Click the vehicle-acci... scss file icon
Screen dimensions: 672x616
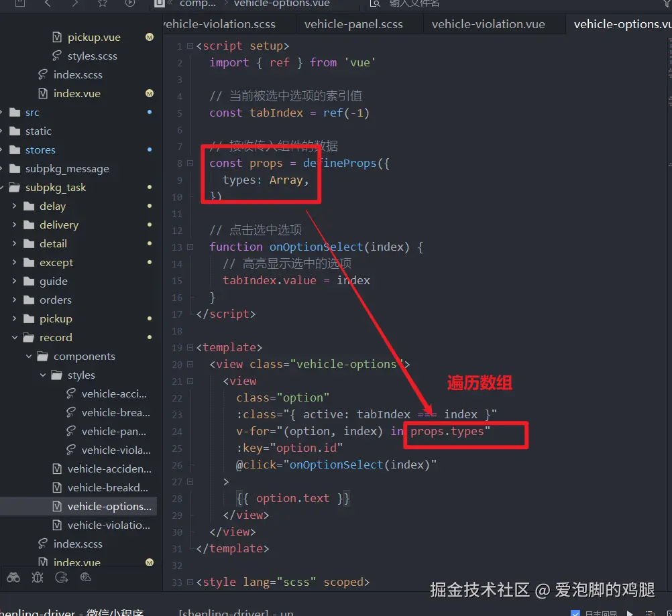coord(70,393)
